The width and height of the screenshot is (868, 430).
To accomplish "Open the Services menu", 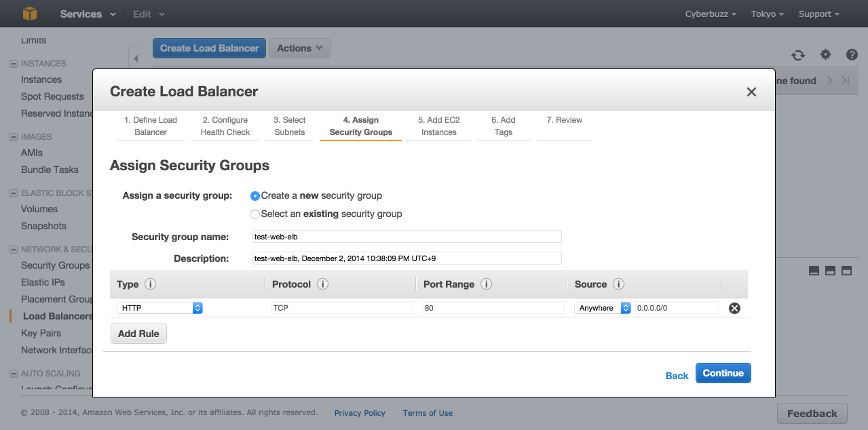I will [x=88, y=14].
